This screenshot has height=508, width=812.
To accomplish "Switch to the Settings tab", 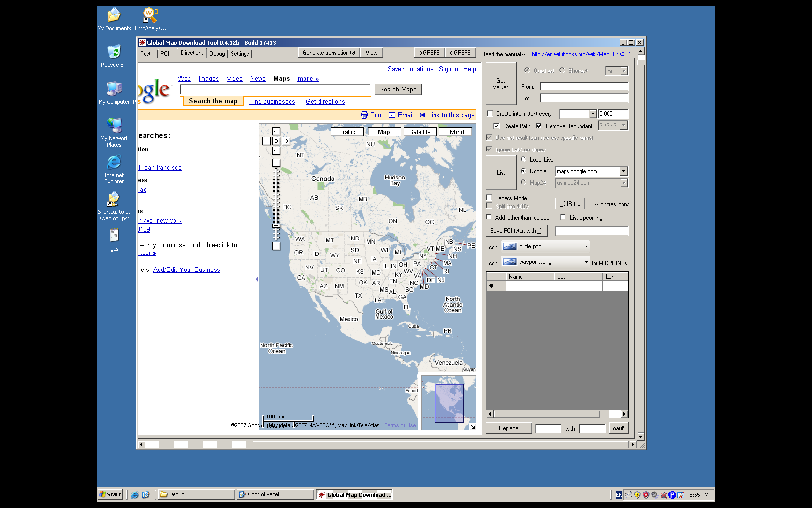I will tap(240, 54).
